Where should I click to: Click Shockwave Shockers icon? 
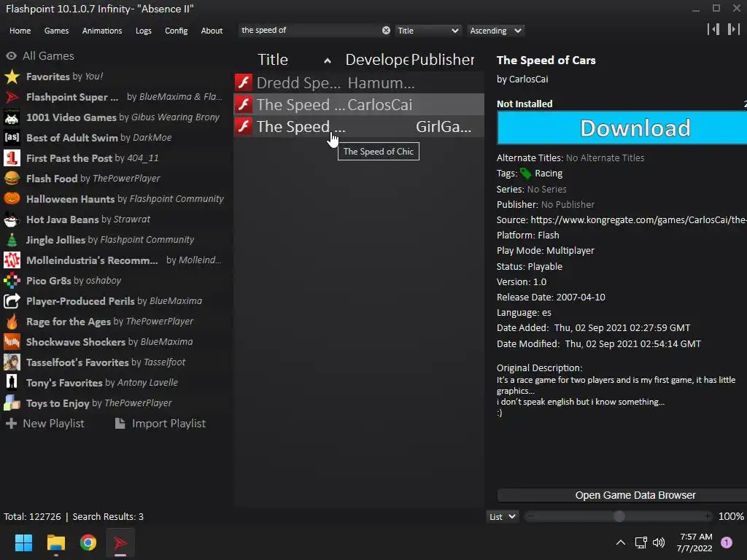pos(12,342)
